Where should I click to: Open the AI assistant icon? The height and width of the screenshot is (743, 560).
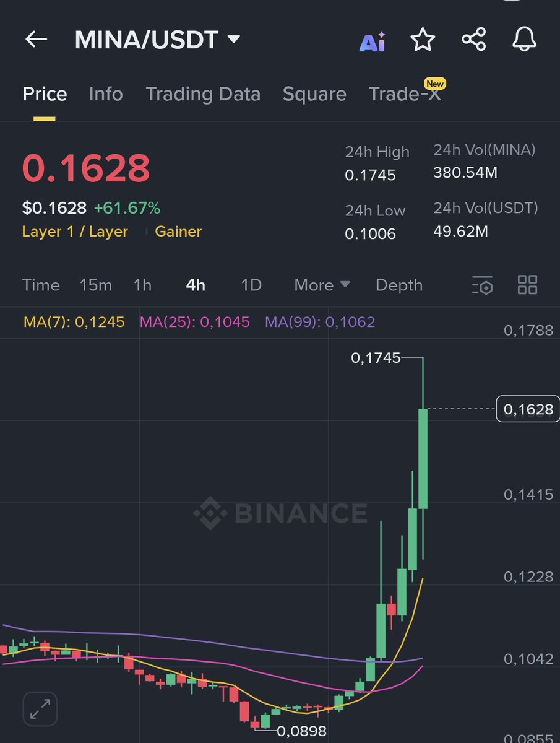click(373, 41)
